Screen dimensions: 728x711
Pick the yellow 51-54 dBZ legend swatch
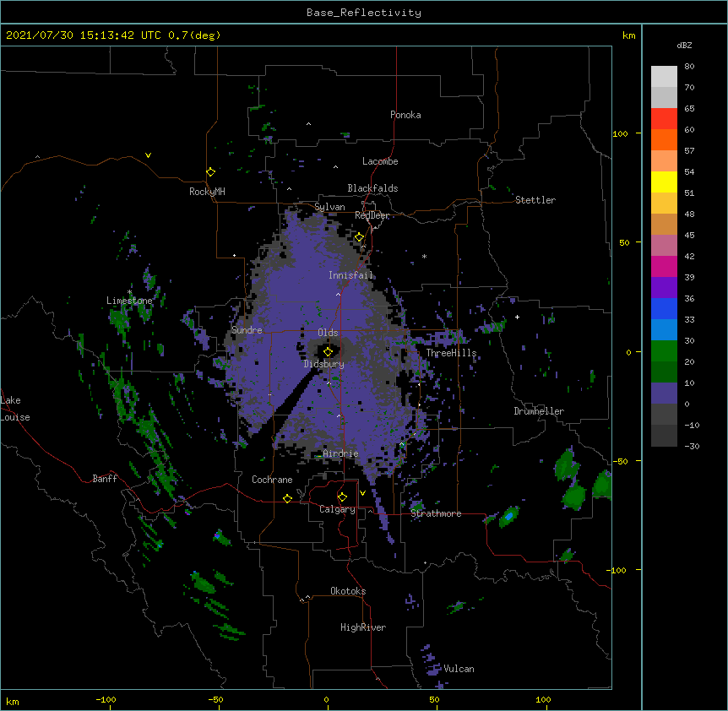pos(664,182)
